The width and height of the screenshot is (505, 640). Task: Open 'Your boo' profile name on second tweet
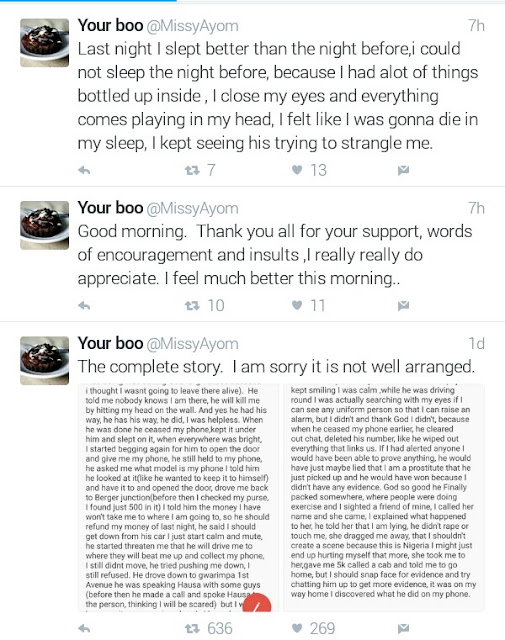pyautogui.click(x=110, y=208)
